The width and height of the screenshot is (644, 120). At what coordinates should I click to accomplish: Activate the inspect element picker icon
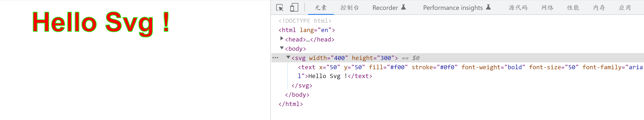coord(280,8)
